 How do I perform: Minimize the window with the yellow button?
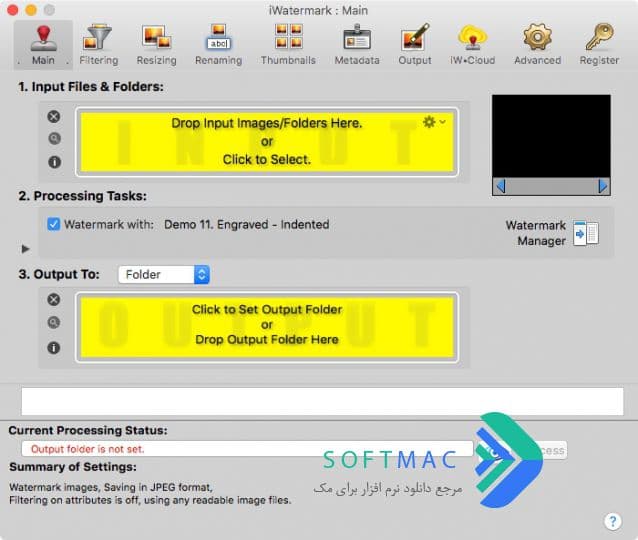[x=31, y=10]
